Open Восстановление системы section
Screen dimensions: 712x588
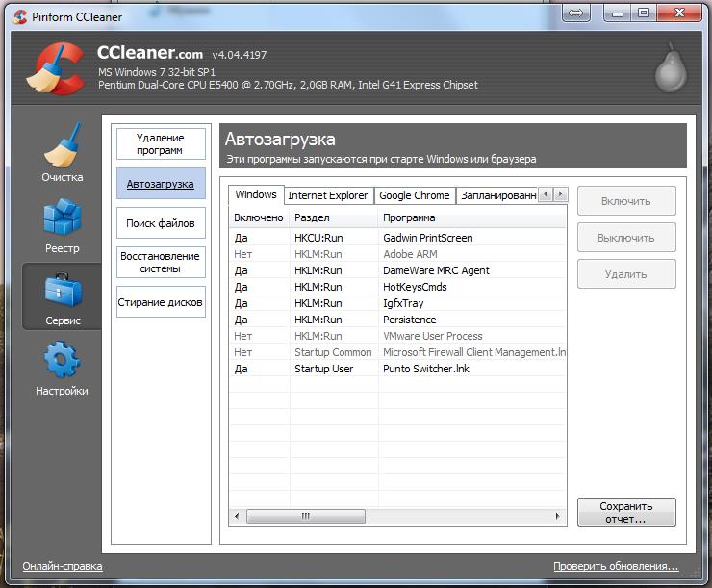161,262
